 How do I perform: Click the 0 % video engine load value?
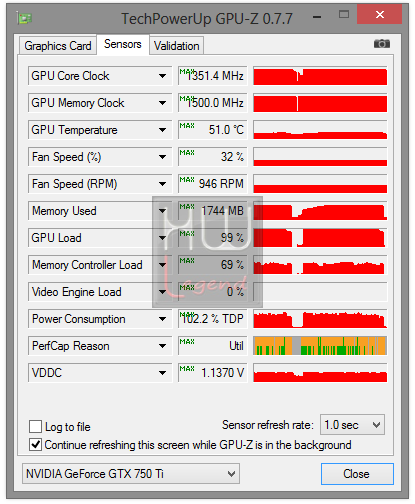click(x=213, y=292)
